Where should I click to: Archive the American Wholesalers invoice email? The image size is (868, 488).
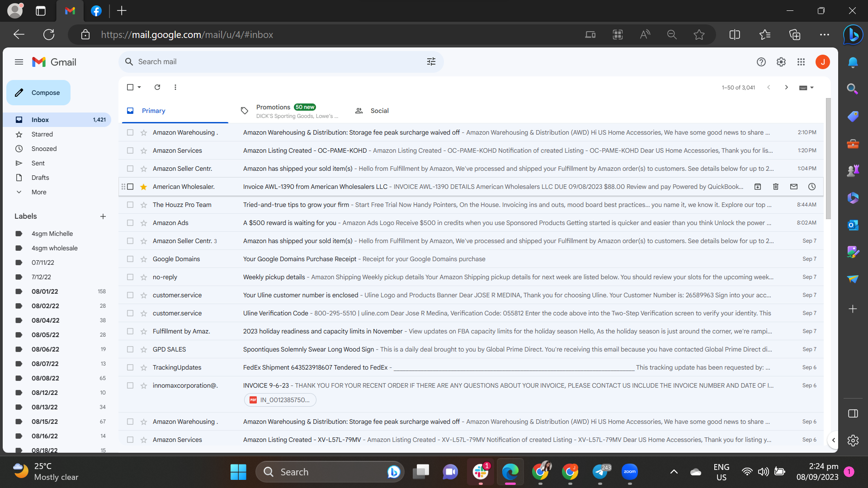tap(758, 187)
